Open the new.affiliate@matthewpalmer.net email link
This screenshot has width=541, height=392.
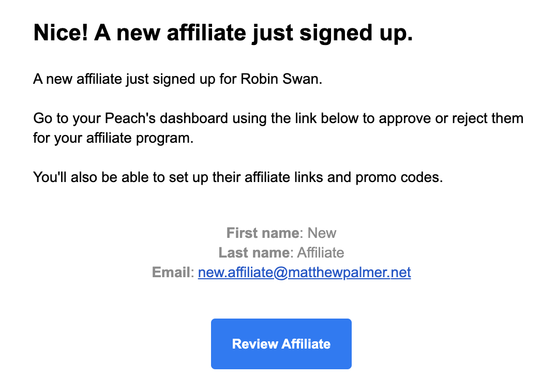click(304, 273)
